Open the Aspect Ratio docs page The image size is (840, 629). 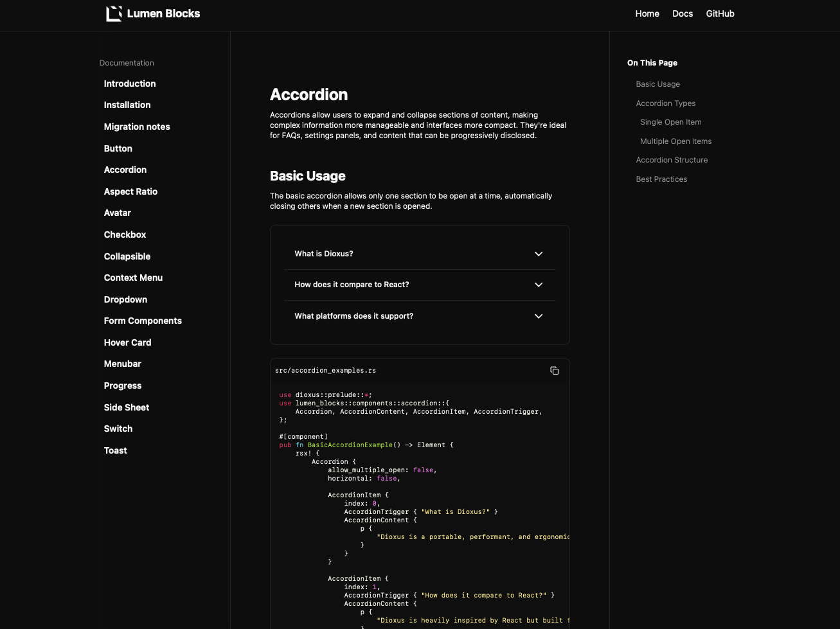pos(130,191)
